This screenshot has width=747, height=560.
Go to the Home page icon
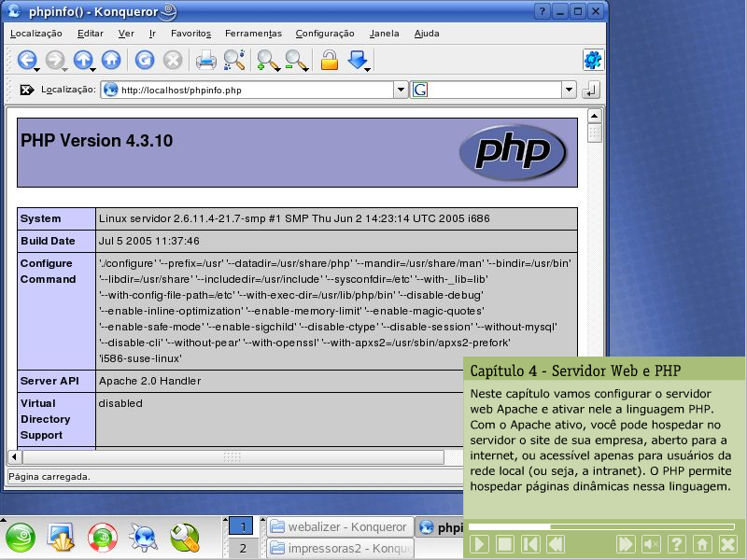point(110,60)
